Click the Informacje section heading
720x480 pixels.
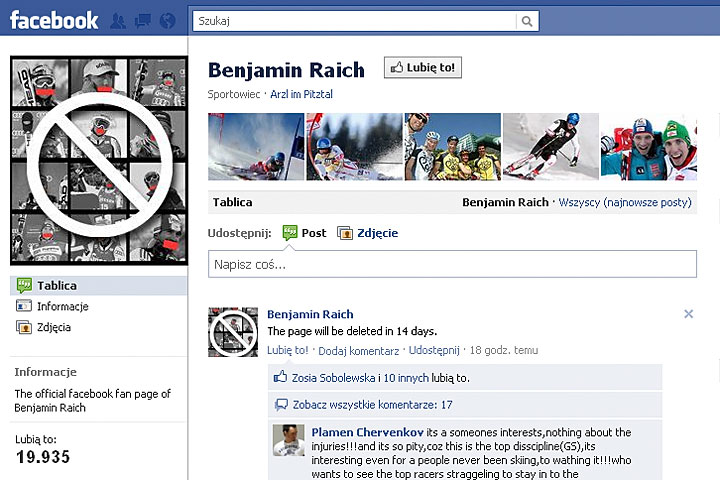45,372
